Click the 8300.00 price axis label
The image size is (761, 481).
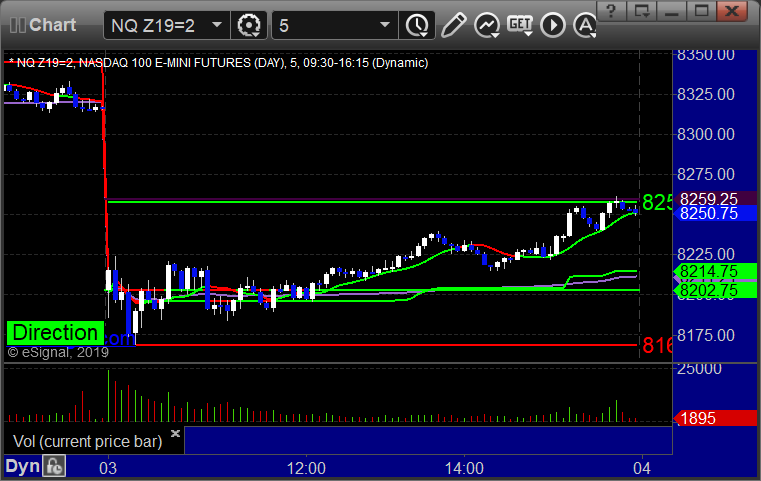click(706, 134)
